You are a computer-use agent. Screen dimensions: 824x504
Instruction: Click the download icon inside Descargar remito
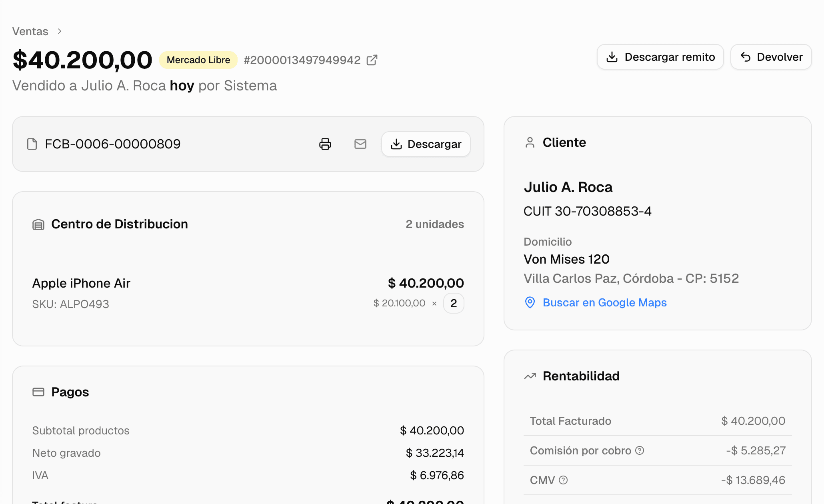tap(612, 57)
